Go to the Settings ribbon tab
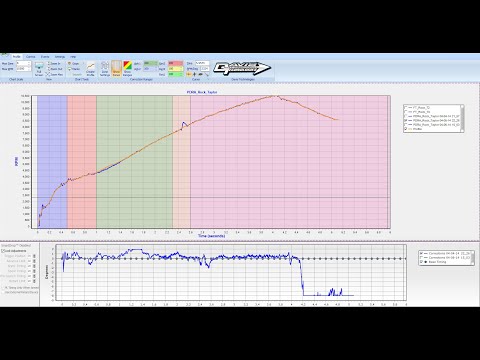 pyautogui.click(x=60, y=57)
